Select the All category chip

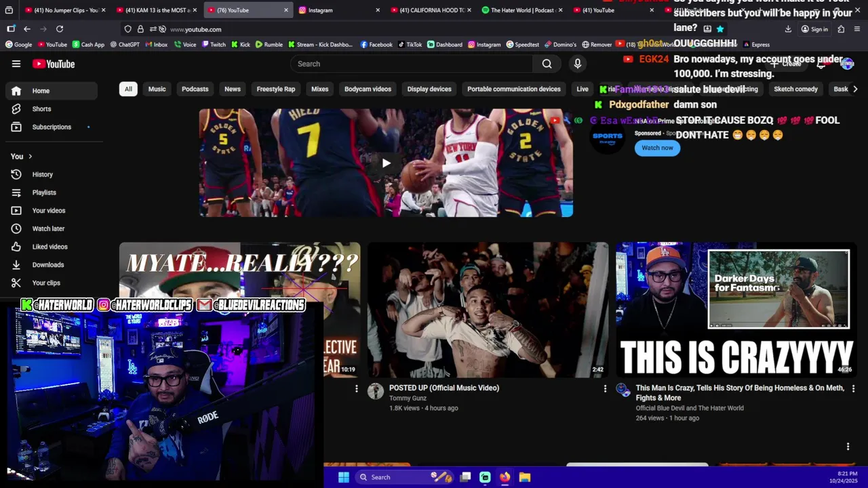[x=128, y=89]
